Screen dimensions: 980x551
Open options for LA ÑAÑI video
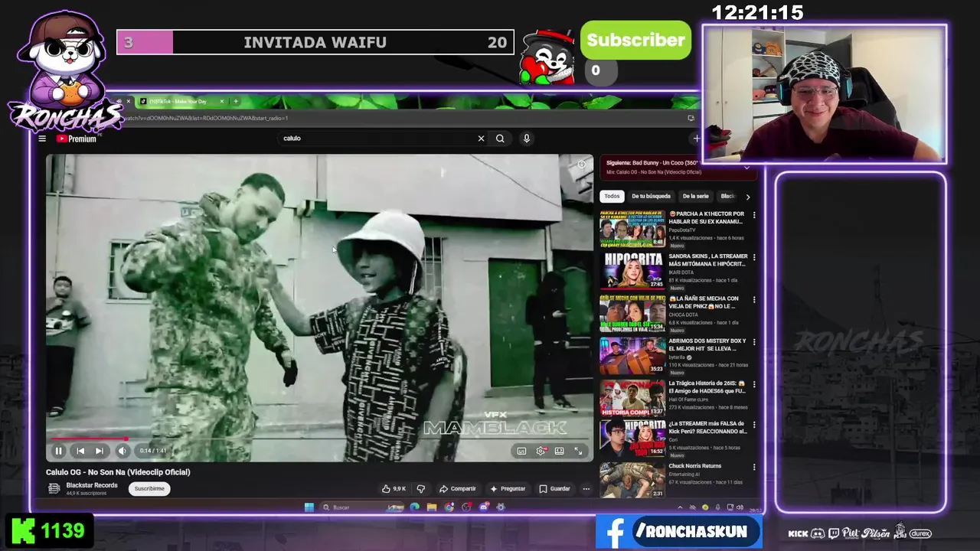[x=754, y=299]
